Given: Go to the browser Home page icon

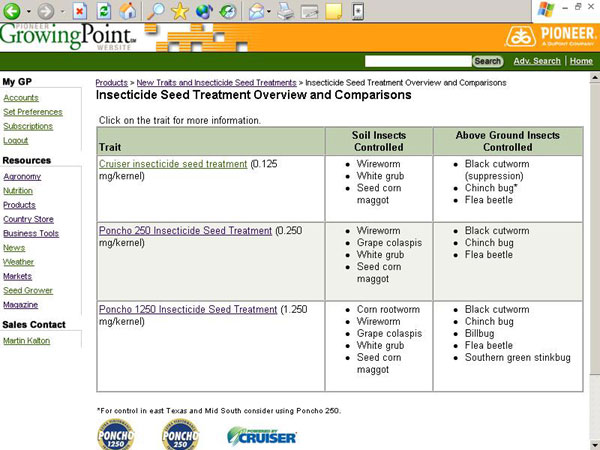Looking at the screenshot, I should point(128,11).
